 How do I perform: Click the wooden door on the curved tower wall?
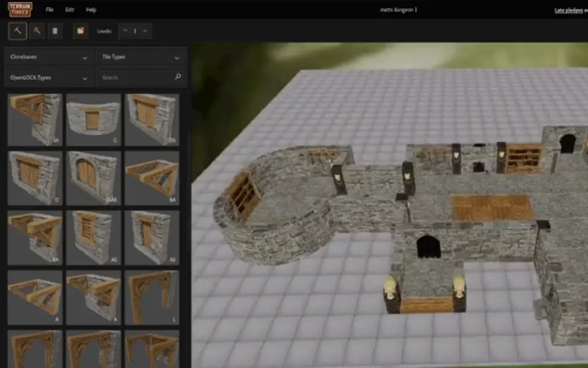tap(244, 195)
